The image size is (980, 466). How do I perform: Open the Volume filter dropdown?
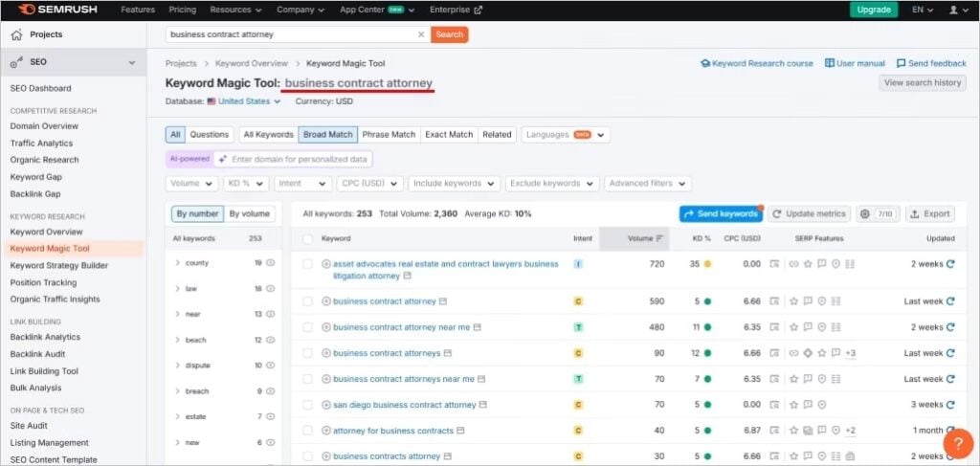coord(191,184)
